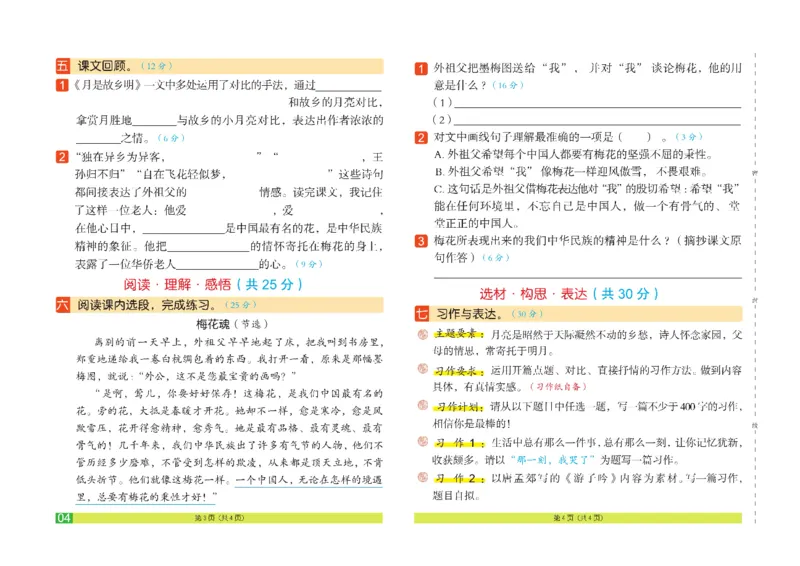Select the heading 习作与表达
Image resolution: width=800 pixels, height=566 pixels.
470,314
